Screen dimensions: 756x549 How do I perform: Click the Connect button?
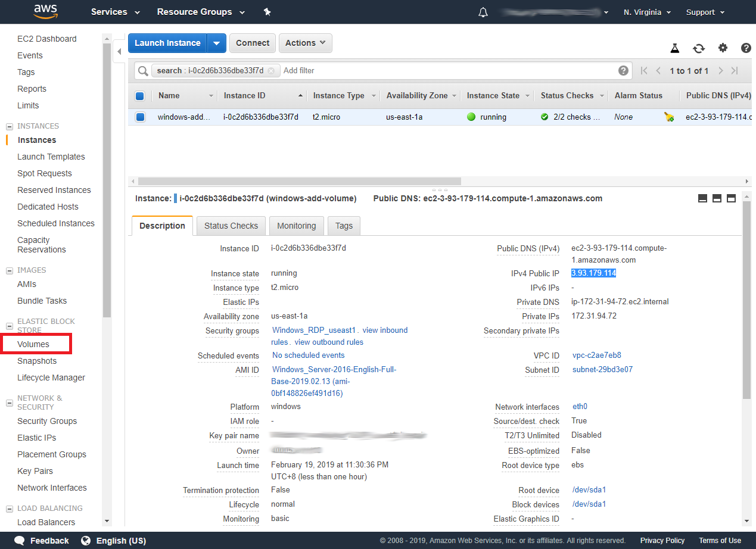(x=252, y=43)
